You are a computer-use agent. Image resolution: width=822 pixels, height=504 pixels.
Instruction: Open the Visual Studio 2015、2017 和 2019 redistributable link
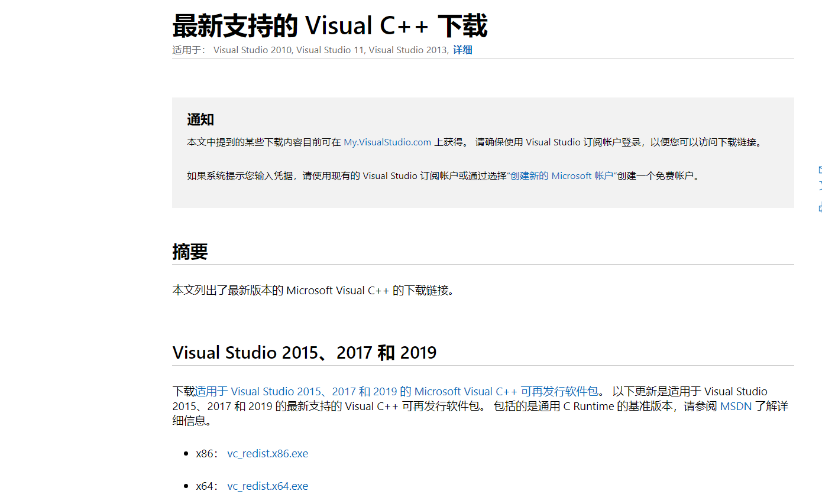(396, 392)
